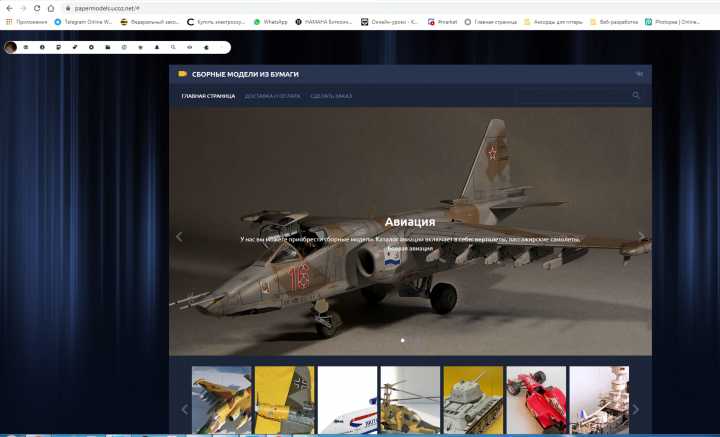
Task: Open the helicopter thumbnail
Action: coord(410,400)
